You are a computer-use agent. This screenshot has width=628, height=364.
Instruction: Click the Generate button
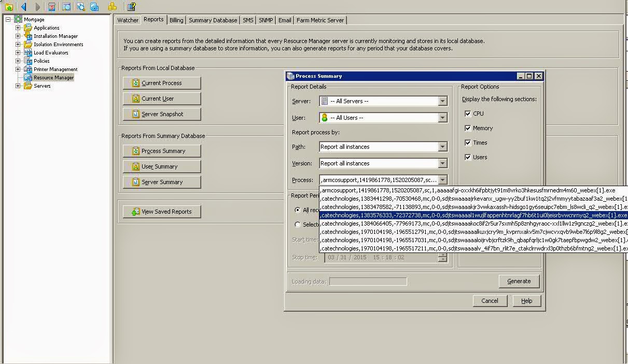(519, 281)
